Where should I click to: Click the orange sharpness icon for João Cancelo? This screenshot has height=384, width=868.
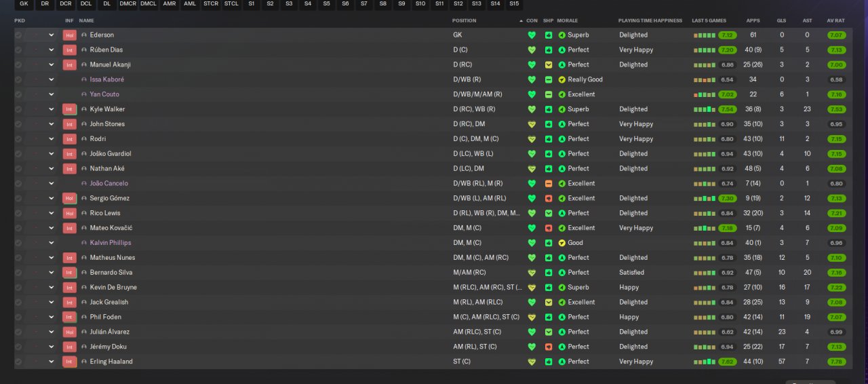coord(549,184)
